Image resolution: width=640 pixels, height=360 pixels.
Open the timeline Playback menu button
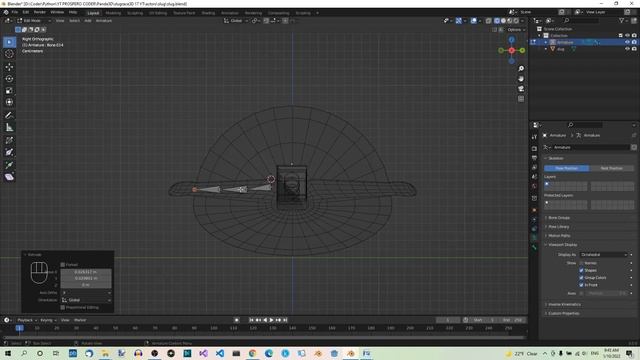coord(27,320)
